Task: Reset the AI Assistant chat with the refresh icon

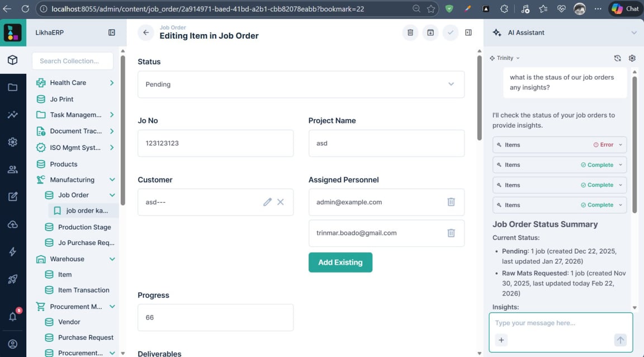Action: click(617, 58)
